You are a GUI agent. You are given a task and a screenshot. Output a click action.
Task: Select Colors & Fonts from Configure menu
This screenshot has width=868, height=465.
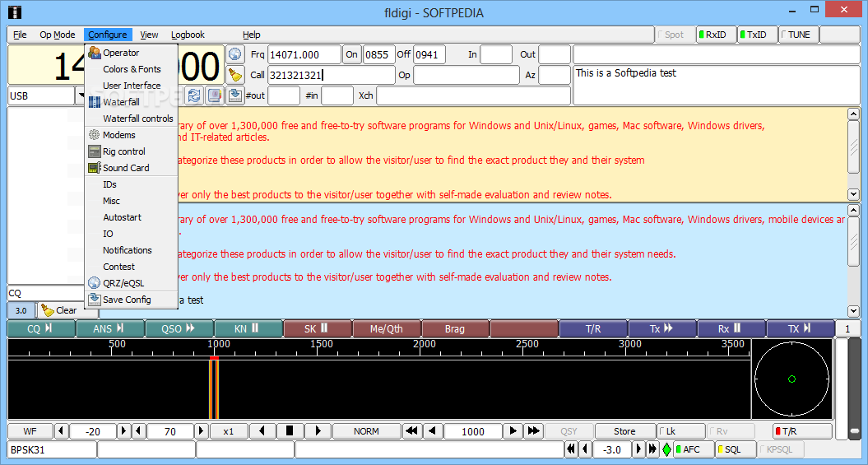tap(131, 69)
